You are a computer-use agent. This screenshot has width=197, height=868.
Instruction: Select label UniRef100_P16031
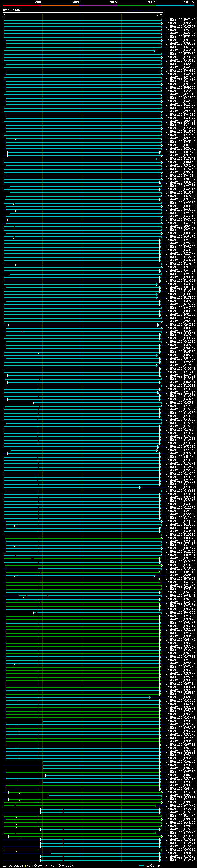point(180,792)
